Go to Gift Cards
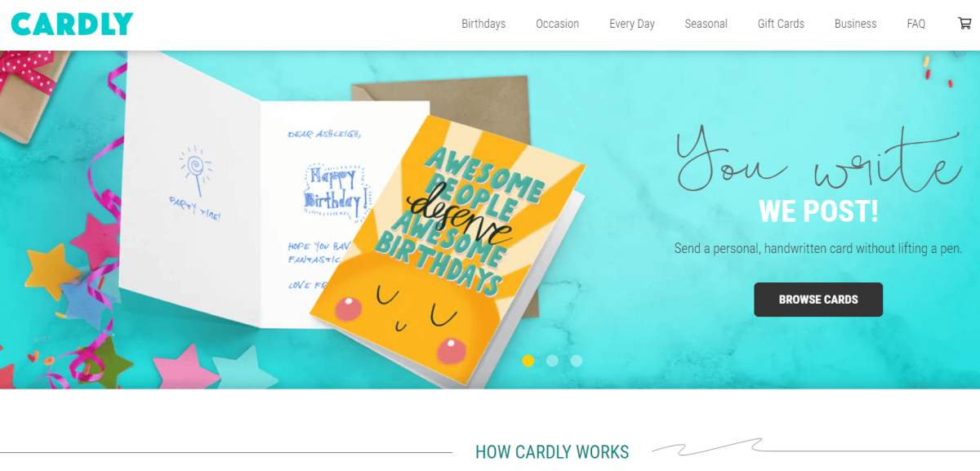 (x=781, y=24)
